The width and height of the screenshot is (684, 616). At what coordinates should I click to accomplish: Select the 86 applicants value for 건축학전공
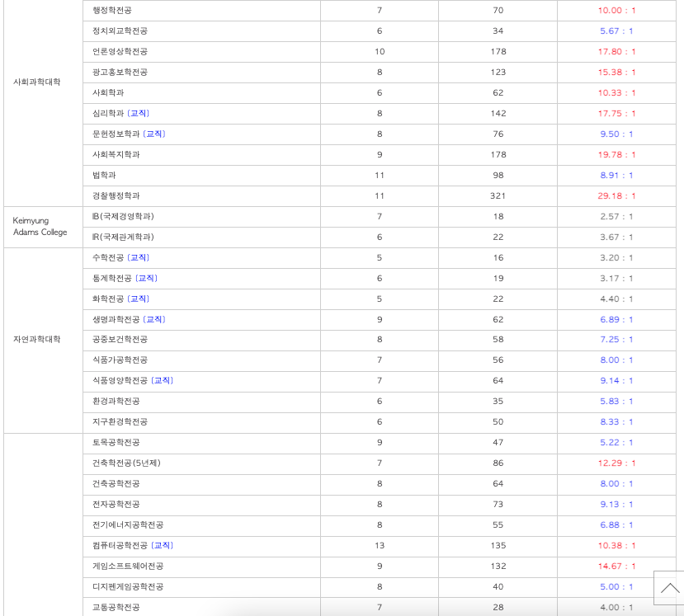click(x=498, y=463)
